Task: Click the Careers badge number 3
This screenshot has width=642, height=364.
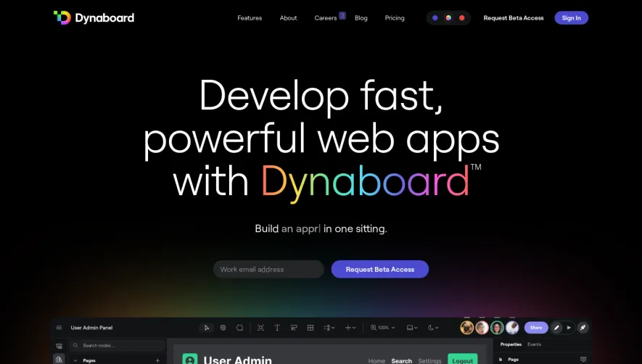Action: click(x=342, y=15)
